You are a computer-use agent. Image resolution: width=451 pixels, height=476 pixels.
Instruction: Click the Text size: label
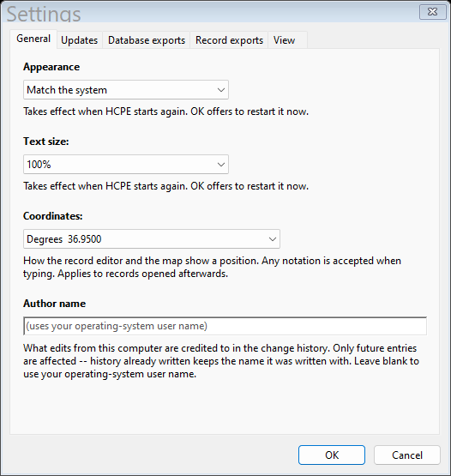46,142
